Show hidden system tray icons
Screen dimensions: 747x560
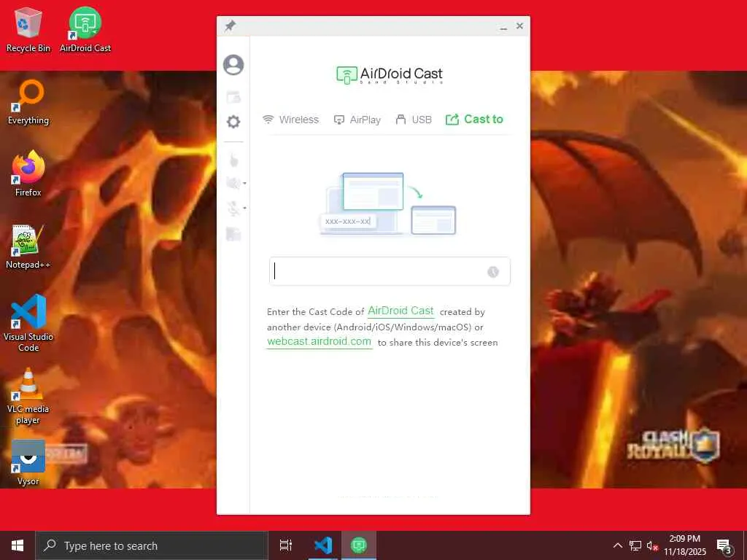pos(617,545)
